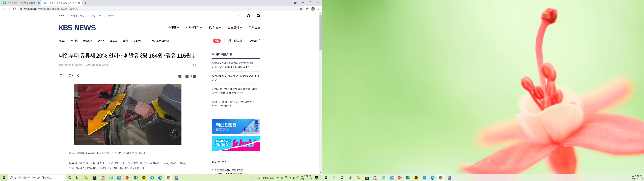Open the Chrome profile avatar
This screenshot has width=644, height=181.
(313, 9)
